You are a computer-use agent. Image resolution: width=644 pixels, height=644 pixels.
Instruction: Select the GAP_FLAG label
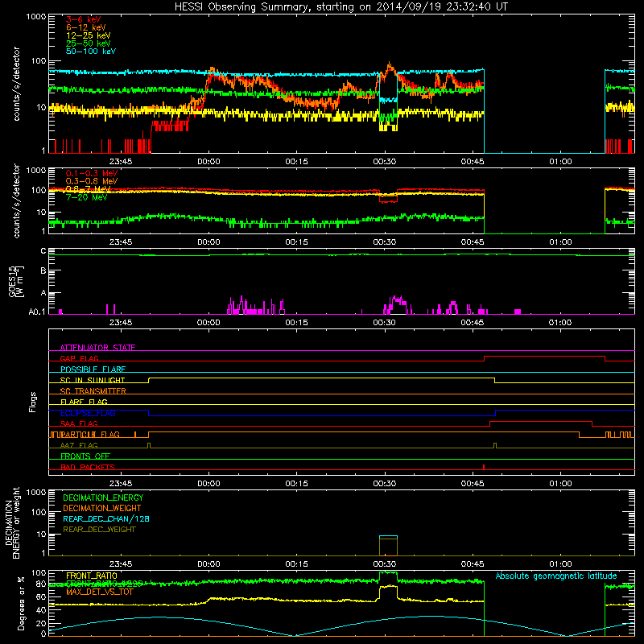[79, 358]
